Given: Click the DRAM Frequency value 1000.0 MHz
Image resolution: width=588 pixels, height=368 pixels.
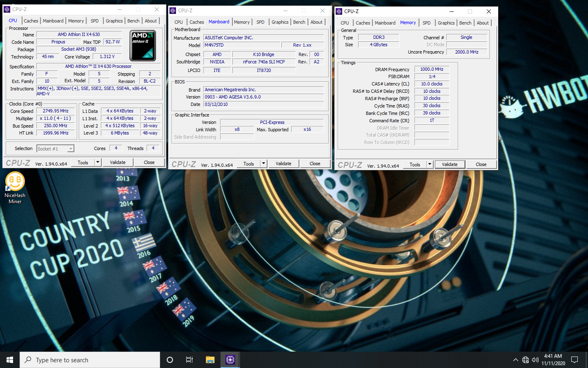Looking at the screenshot, I should click(x=432, y=69).
